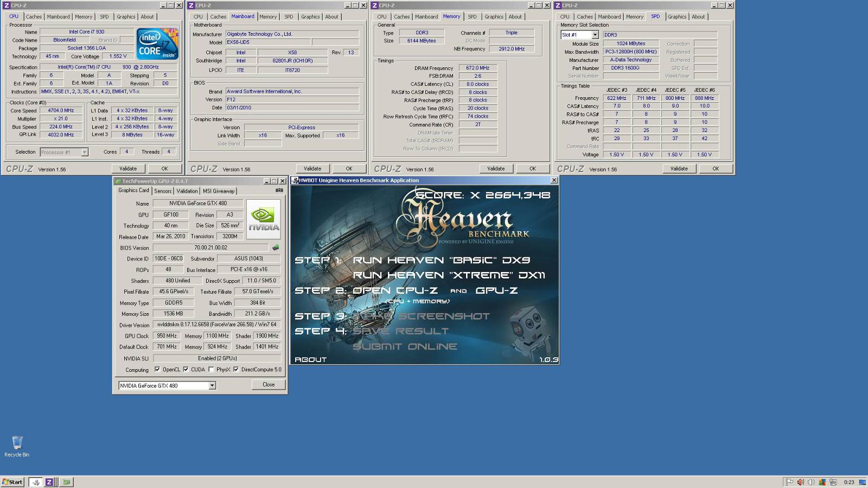The width and height of the screenshot is (868, 488).
Task: Switch to Validation tab in GPU-Z
Action: 187,191
